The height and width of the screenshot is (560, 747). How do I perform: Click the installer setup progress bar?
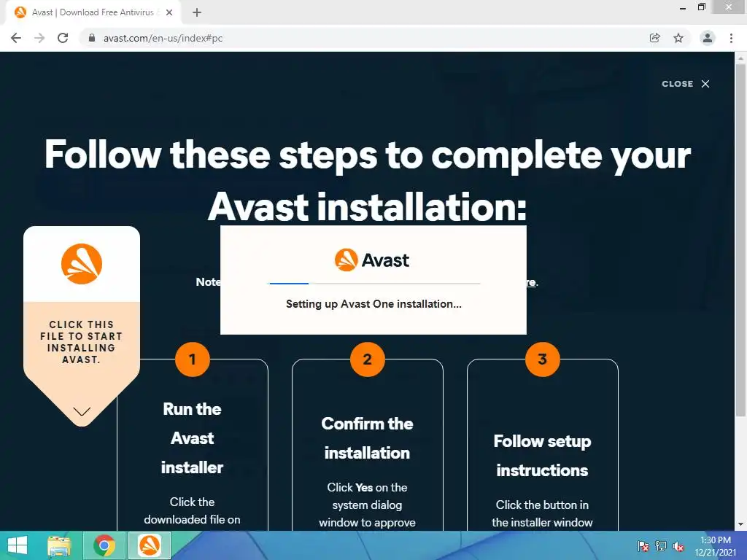click(374, 284)
